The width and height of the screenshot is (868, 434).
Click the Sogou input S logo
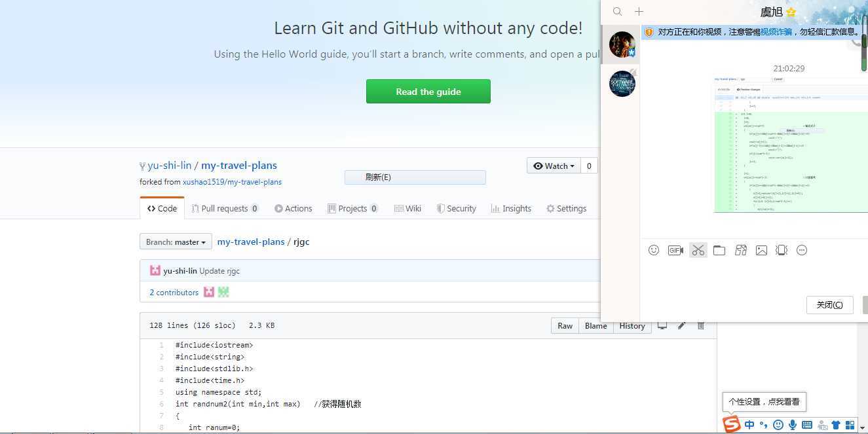pyautogui.click(x=731, y=424)
